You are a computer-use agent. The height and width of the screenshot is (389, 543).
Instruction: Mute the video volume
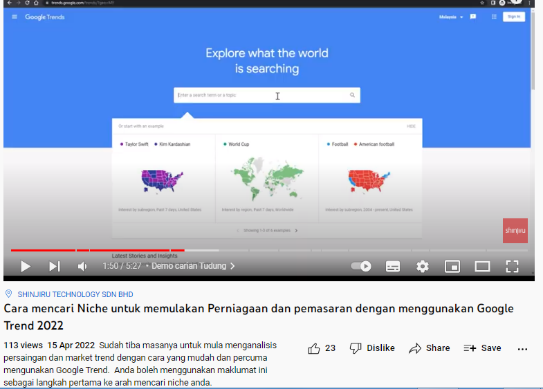pos(82,266)
